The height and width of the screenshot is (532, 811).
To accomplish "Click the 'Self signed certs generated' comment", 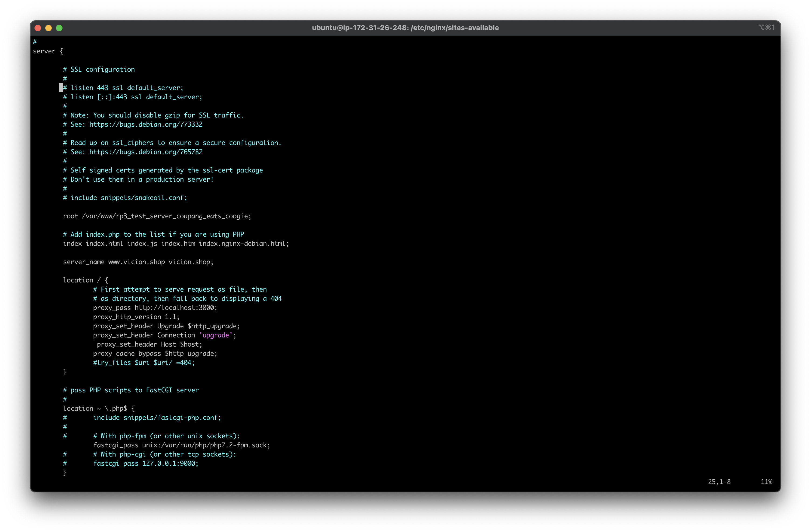I will click(x=163, y=170).
